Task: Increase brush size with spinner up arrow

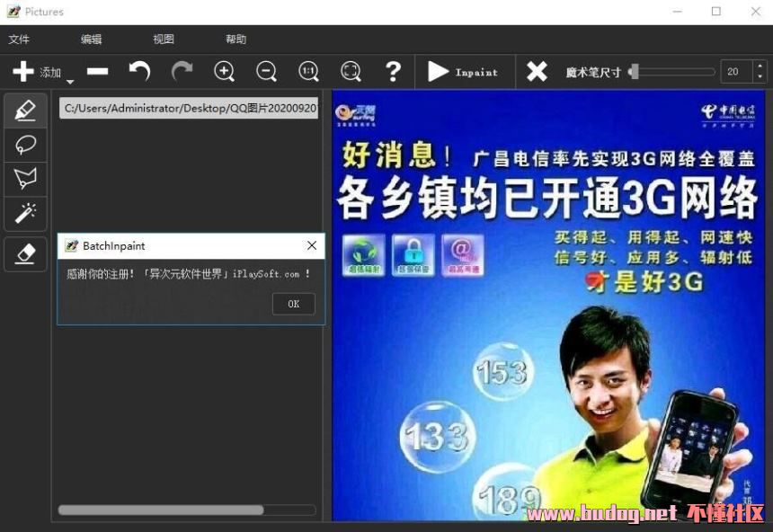Action: coord(760,66)
